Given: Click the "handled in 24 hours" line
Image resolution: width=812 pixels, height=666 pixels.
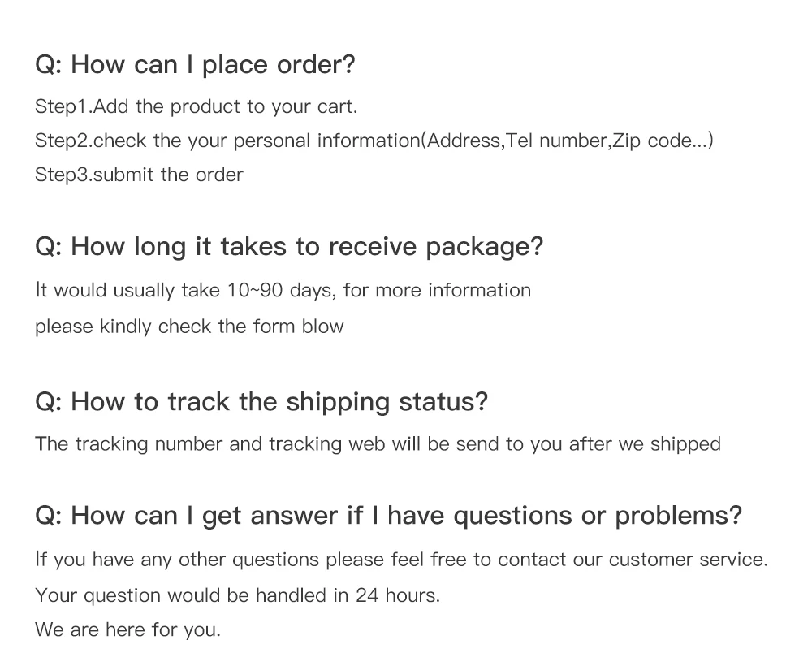Looking at the screenshot, I should click(x=347, y=595).
